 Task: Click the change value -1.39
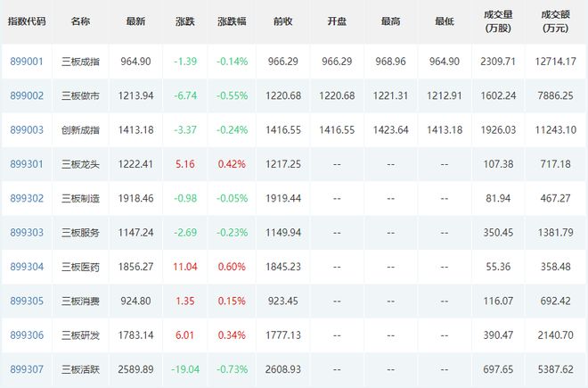coord(185,62)
